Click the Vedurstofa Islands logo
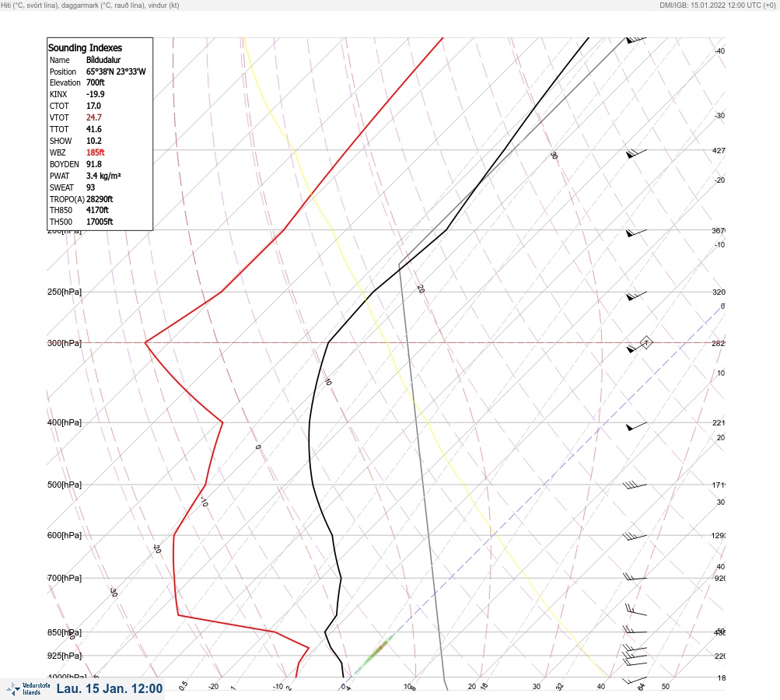Image resolution: width=780 pixels, height=700 pixels. pos(28,688)
